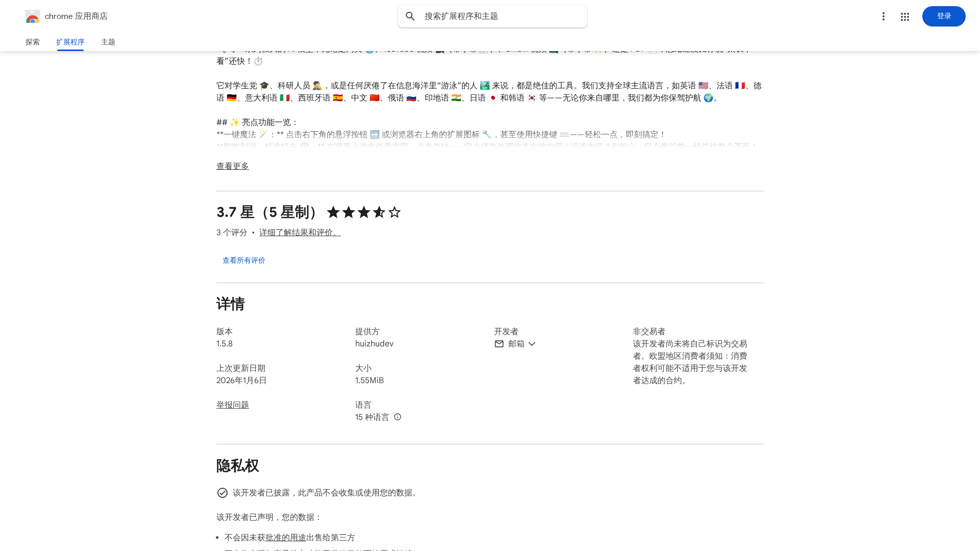Click the privacy checkmark circle icon
The width and height of the screenshot is (980, 551).
pos(223,493)
